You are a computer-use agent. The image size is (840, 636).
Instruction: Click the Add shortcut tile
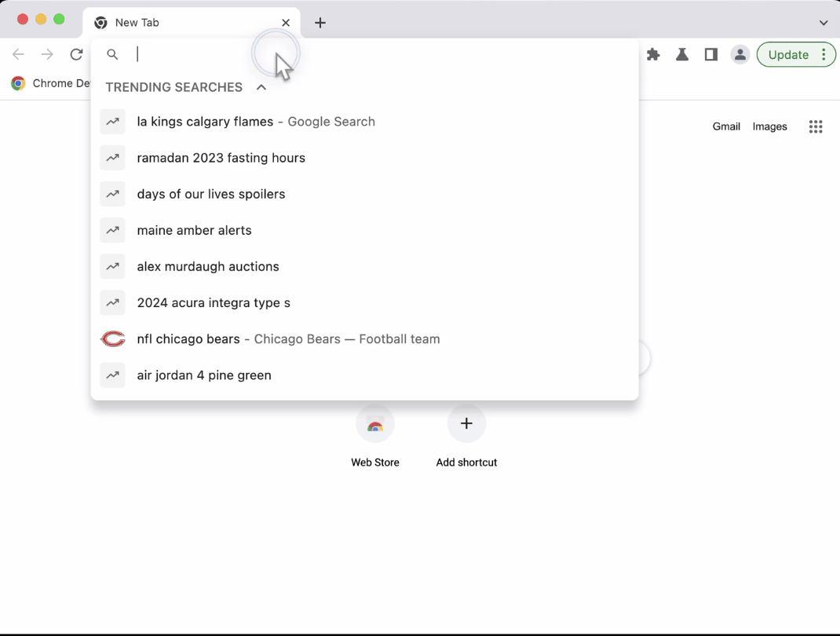point(466,424)
